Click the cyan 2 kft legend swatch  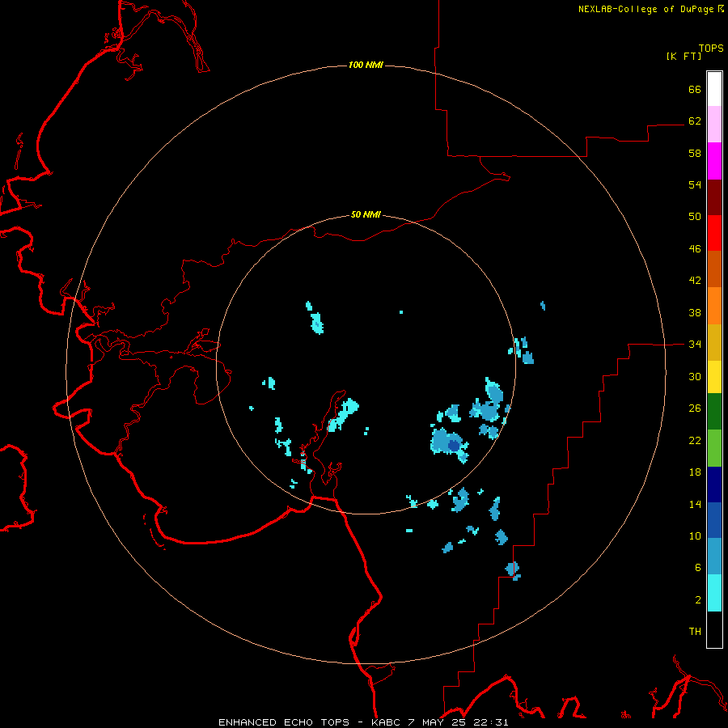[714, 593]
